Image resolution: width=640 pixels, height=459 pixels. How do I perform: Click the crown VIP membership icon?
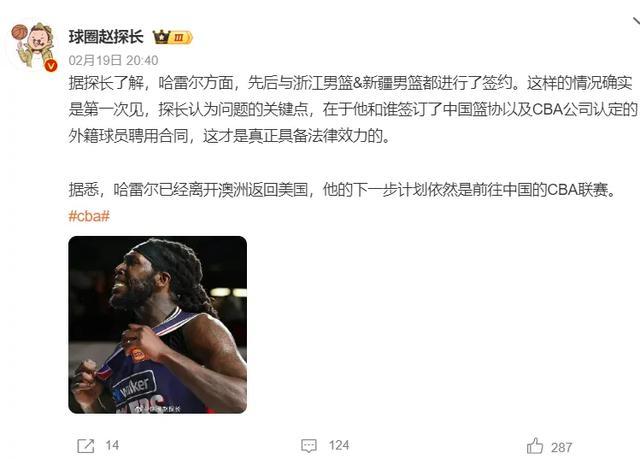(x=161, y=37)
